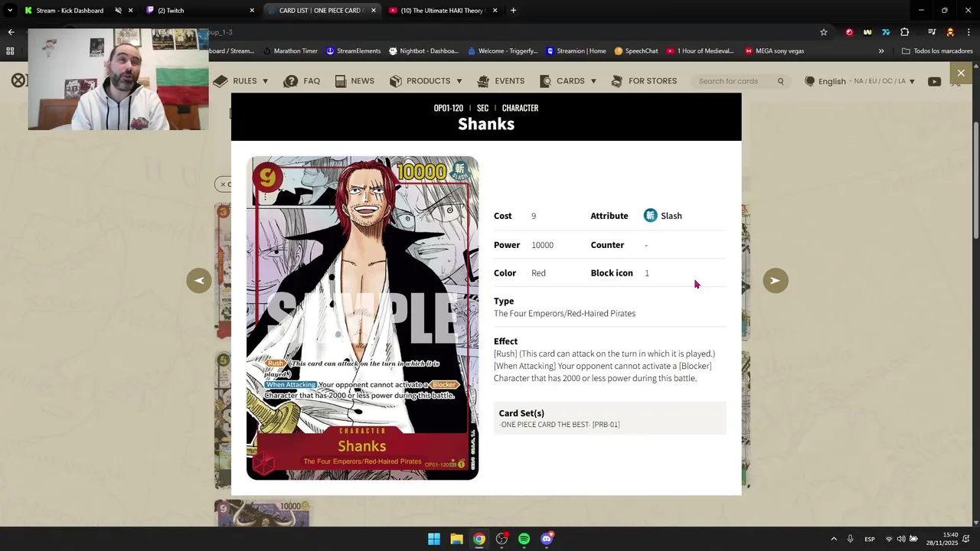Switch to the Stream - Kick Dashboard tab
This screenshot has height=551, width=980.
click(x=69, y=11)
